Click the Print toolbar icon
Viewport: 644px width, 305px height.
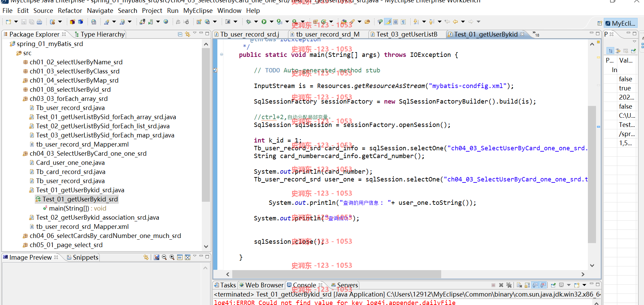(39, 22)
